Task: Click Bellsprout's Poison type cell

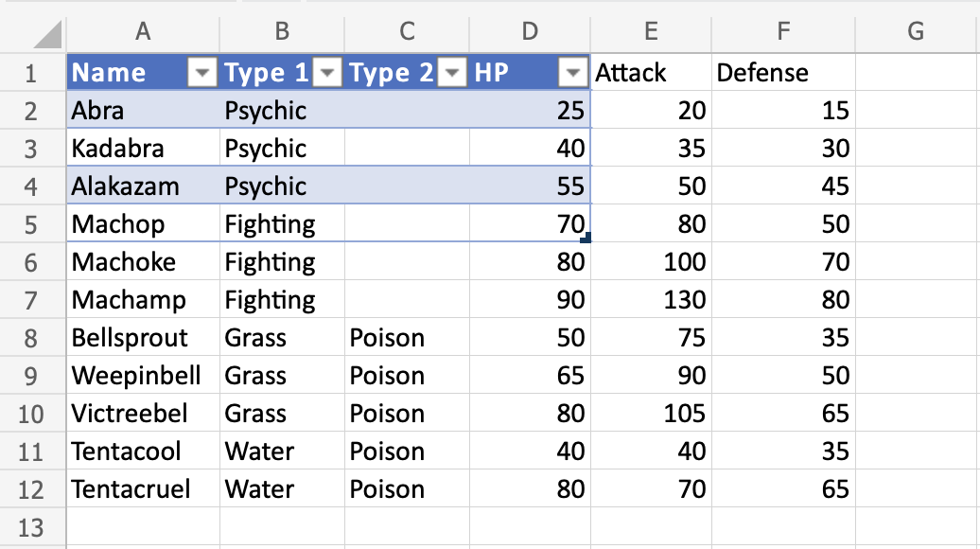Action: pyautogui.click(x=407, y=338)
